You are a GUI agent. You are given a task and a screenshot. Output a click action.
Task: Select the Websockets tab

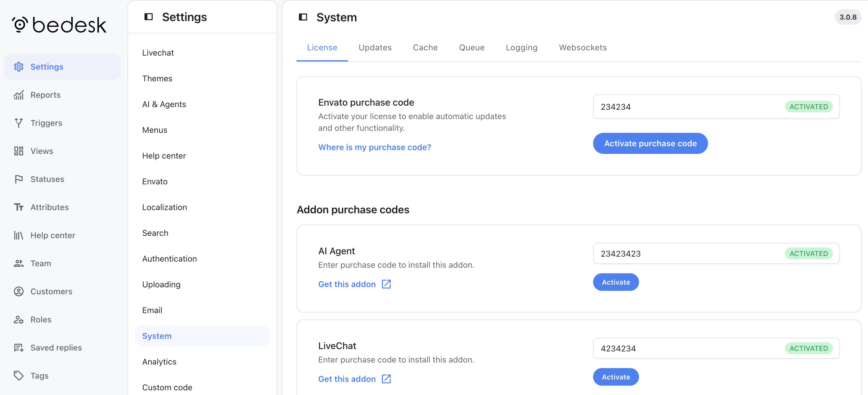click(x=583, y=47)
